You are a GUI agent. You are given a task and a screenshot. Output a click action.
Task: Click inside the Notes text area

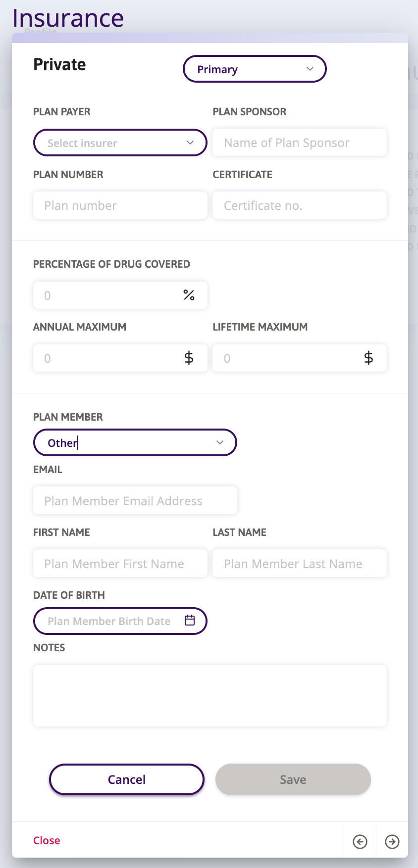click(209, 695)
